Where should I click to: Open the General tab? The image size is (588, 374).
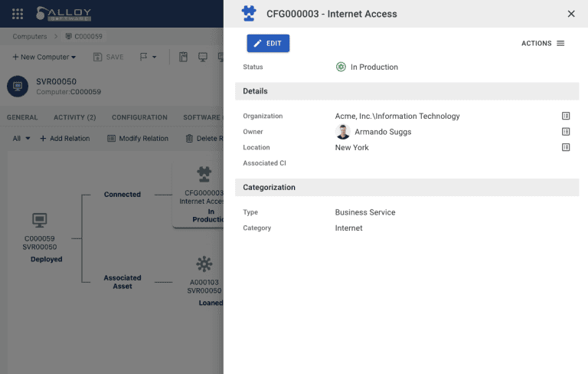(x=22, y=117)
